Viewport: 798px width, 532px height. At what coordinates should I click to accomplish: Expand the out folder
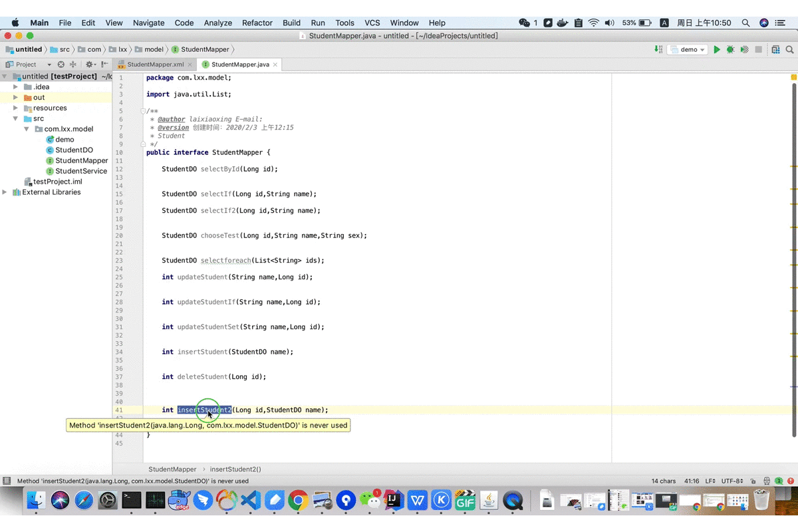15,98
